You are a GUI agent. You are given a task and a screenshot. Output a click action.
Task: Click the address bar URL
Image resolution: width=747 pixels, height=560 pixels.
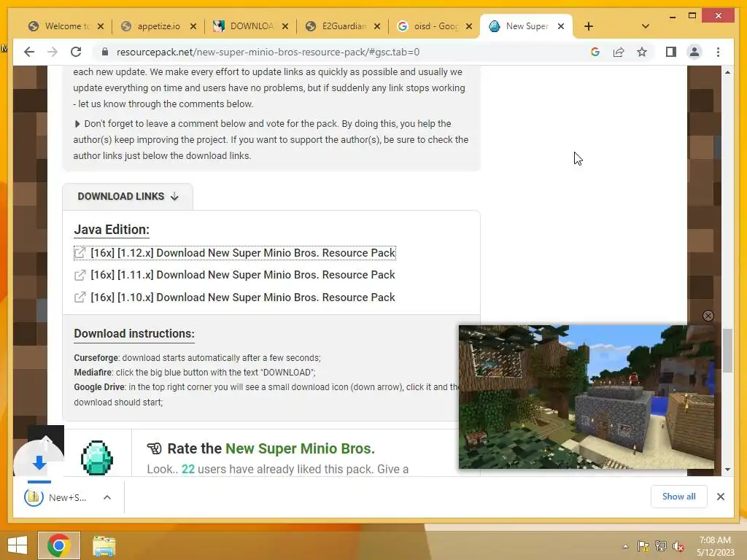pos(268,52)
